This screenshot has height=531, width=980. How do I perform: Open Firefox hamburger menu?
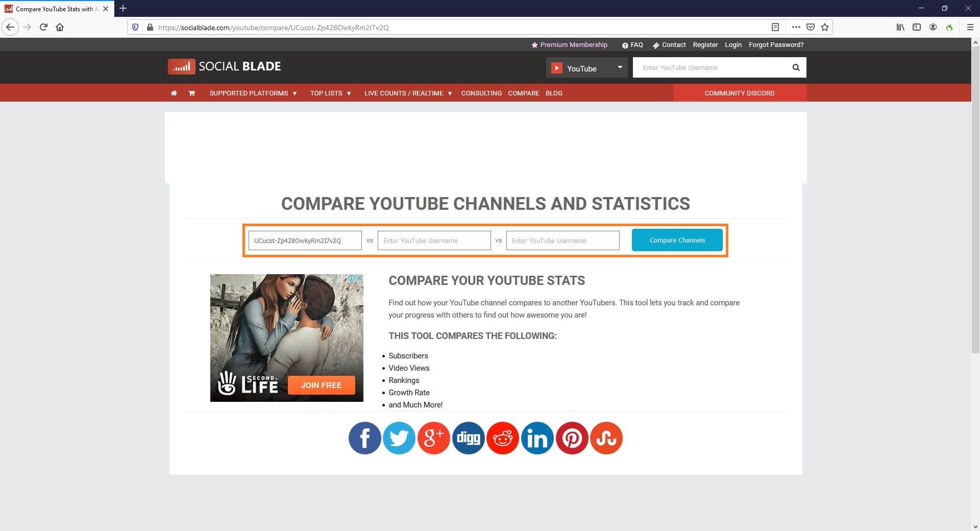[970, 27]
